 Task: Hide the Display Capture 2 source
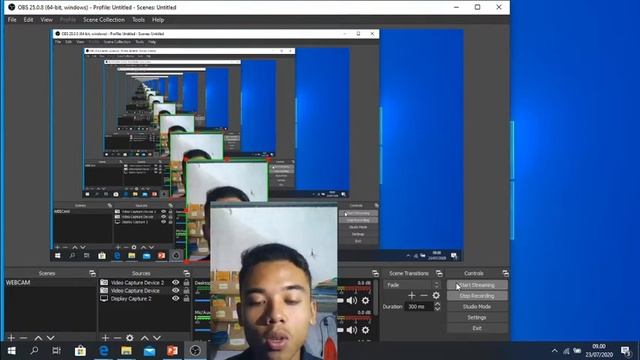point(176,298)
